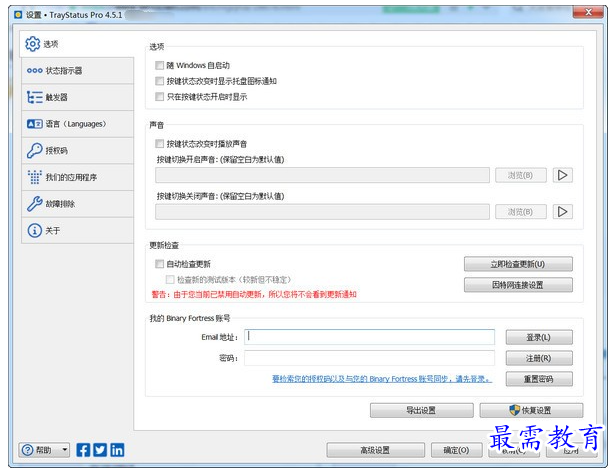Open the 故障排除 tab
This screenshot has width=611, height=469.
pos(77,204)
